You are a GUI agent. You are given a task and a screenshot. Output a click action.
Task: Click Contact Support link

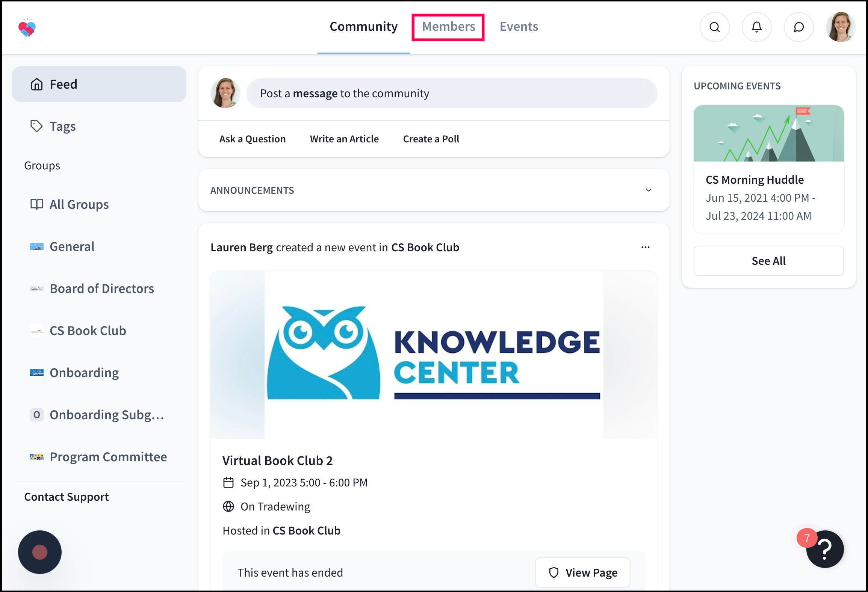tap(67, 497)
